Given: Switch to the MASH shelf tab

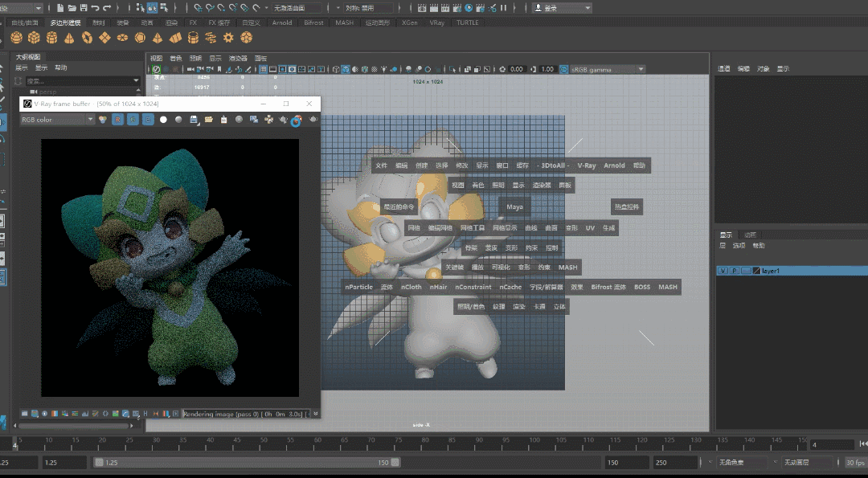Looking at the screenshot, I should click(344, 22).
